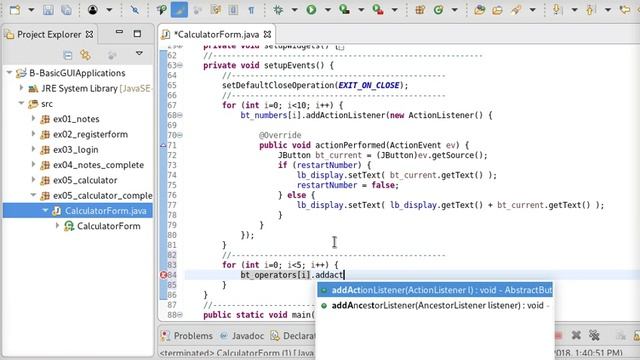Click the Debug bug icon
This screenshot has height=360, width=640.
point(278,10)
